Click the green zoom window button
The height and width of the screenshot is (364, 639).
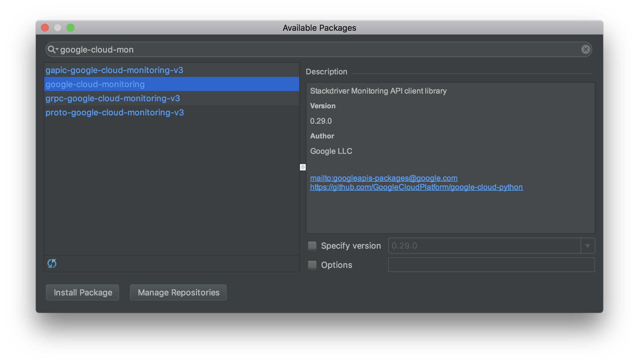(71, 28)
